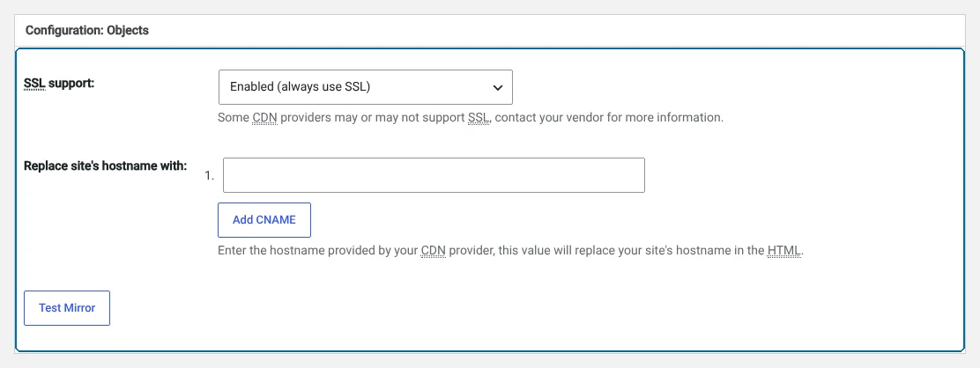980x368 pixels.
Task: Click the CDN providers SSL help text
Action: (471, 117)
